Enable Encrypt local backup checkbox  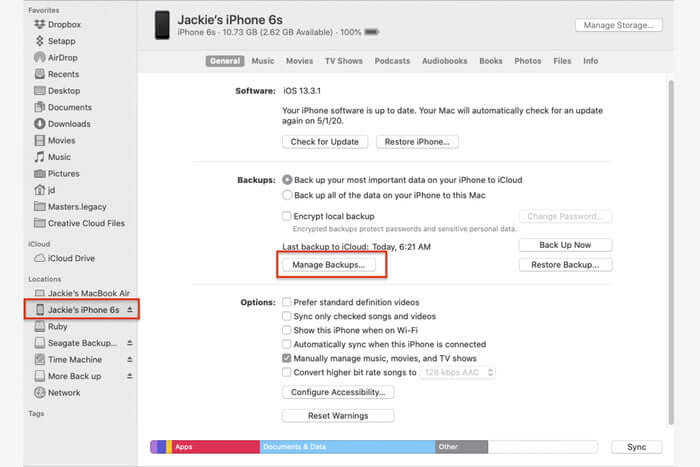[287, 216]
